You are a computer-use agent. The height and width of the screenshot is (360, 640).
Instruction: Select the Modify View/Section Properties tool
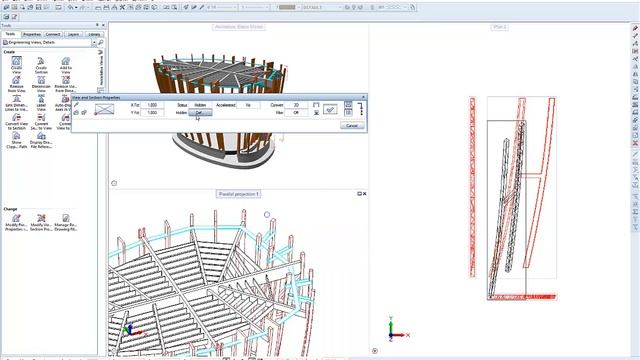(41, 223)
